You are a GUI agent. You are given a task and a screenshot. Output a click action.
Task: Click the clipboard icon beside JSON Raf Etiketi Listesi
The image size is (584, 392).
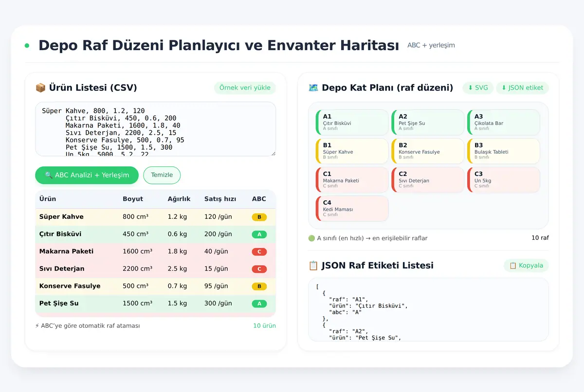pyautogui.click(x=313, y=266)
